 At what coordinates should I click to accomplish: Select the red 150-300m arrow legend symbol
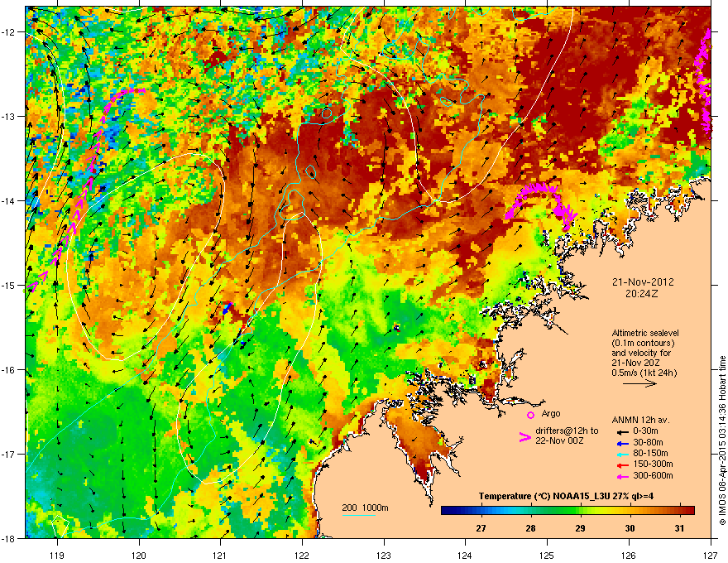622,464
